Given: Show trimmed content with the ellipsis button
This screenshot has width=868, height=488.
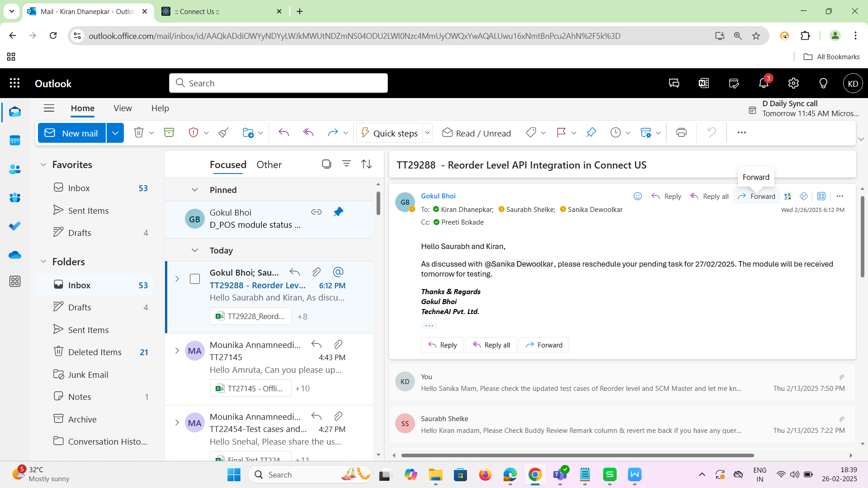Looking at the screenshot, I should [x=429, y=325].
